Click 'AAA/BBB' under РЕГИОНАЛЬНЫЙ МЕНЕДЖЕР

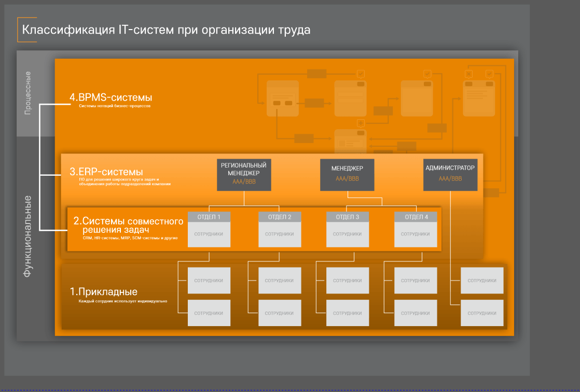244,182
